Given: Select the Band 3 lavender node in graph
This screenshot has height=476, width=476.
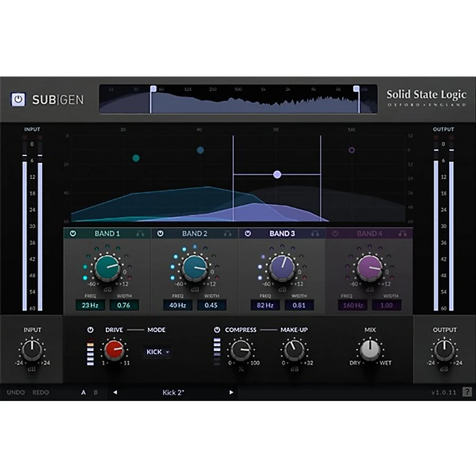Looking at the screenshot, I should pos(277,174).
